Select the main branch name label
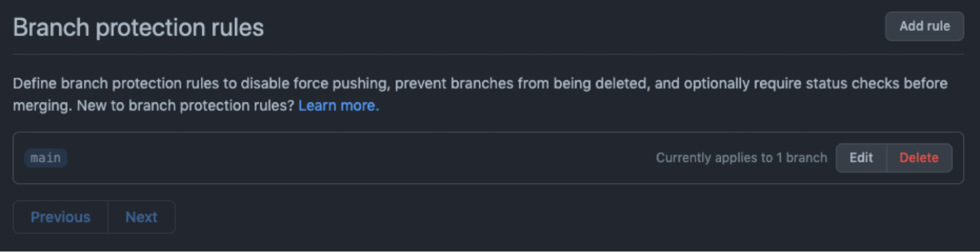 46,158
